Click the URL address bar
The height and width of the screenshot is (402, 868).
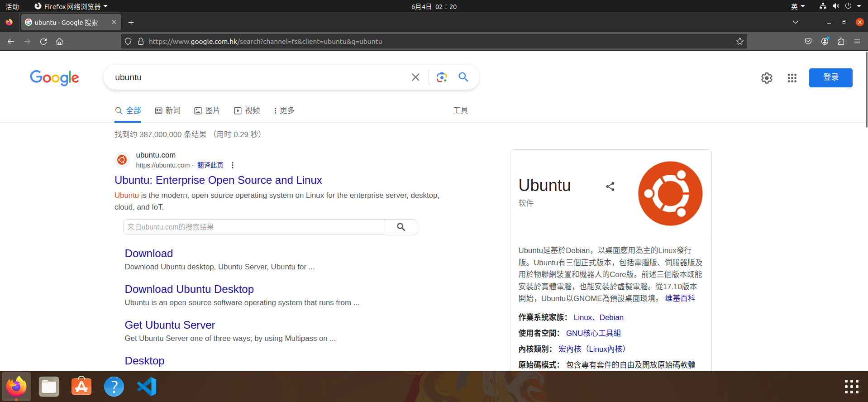pos(434,41)
